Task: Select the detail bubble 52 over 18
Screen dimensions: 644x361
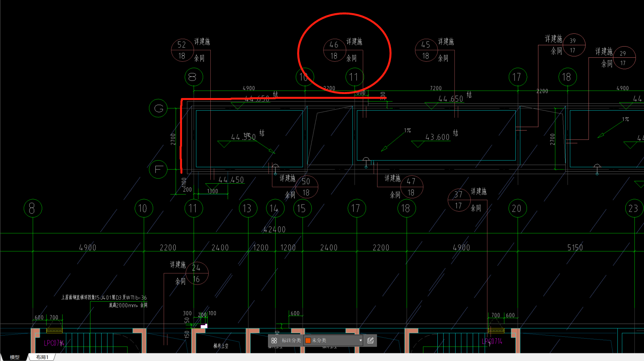Action: (x=182, y=50)
